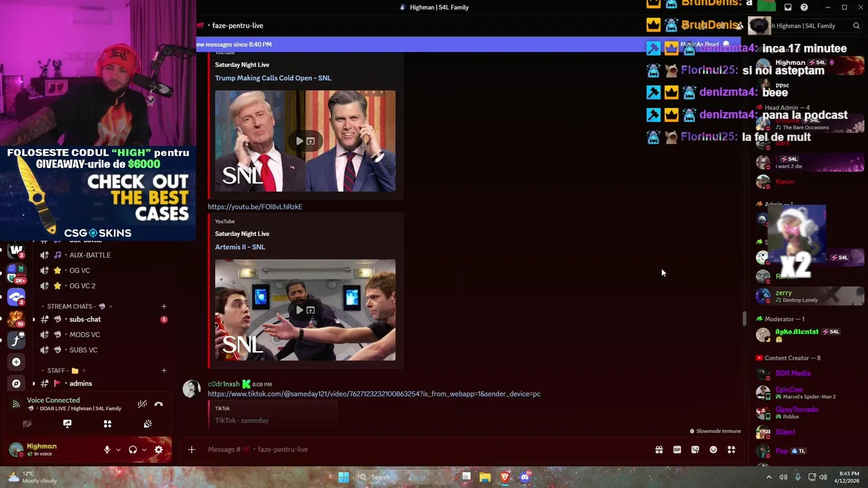Open the blue server icon with 2 badge

(x=16, y=296)
